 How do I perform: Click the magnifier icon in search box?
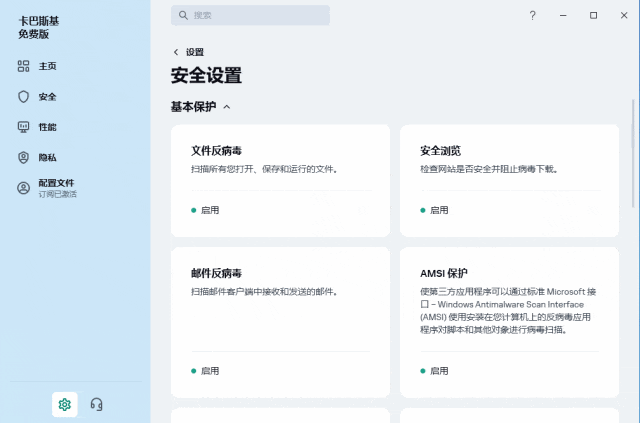pos(183,16)
